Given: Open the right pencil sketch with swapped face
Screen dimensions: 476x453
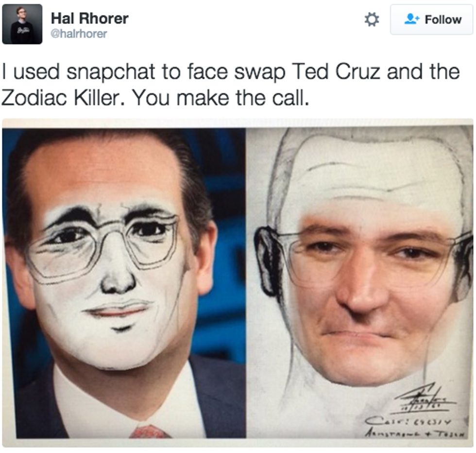Looking at the screenshot, I should coord(359,282).
